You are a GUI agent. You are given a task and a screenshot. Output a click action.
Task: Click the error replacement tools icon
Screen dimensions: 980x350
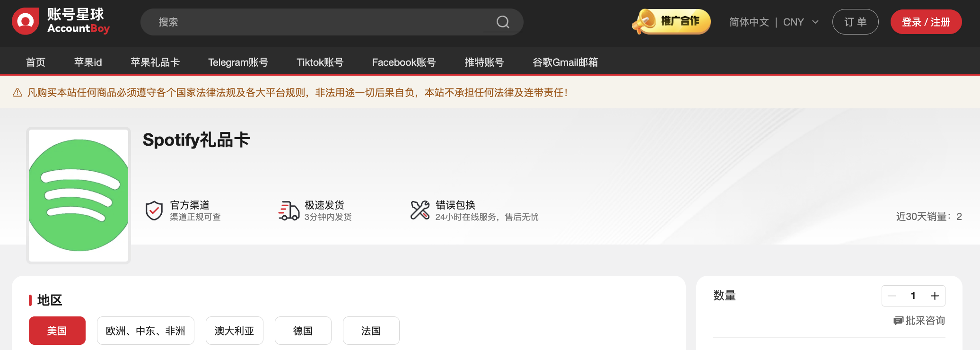[x=420, y=210]
